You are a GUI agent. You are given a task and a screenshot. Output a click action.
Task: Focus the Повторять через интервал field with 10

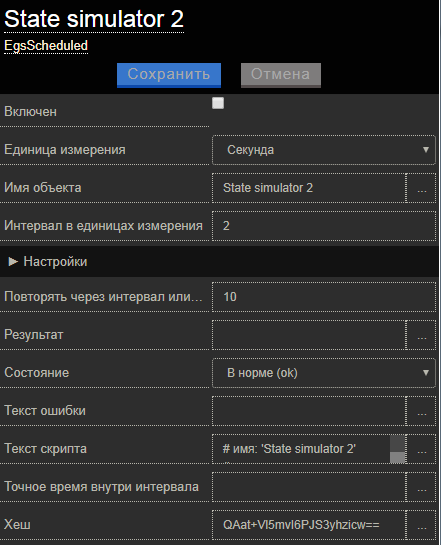(324, 297)
